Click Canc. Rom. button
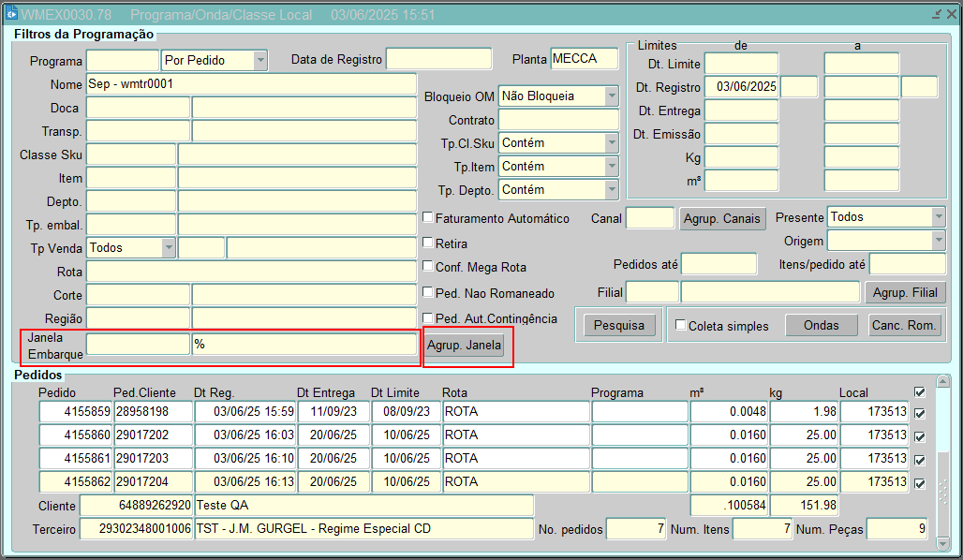 click(x=904, y=325)
